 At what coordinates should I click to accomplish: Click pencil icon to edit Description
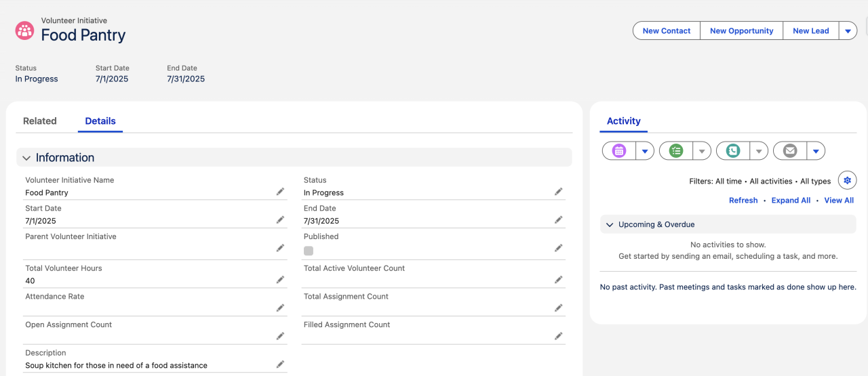[280, 364]
